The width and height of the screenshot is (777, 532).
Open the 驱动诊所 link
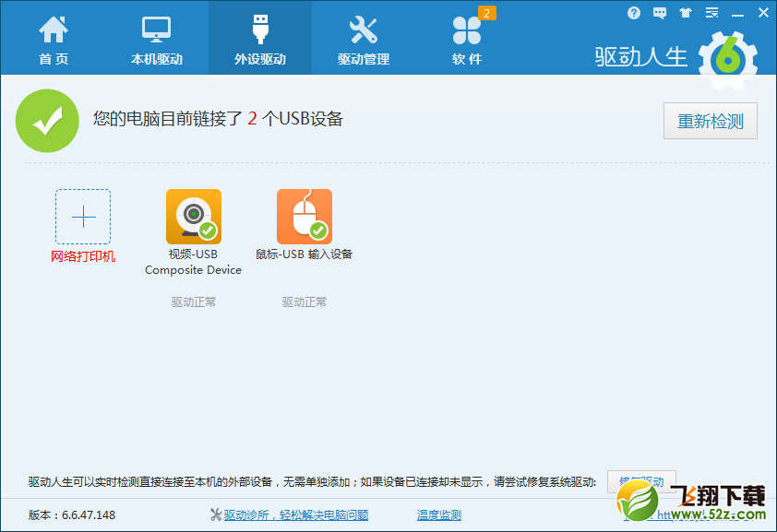[296, 515]
